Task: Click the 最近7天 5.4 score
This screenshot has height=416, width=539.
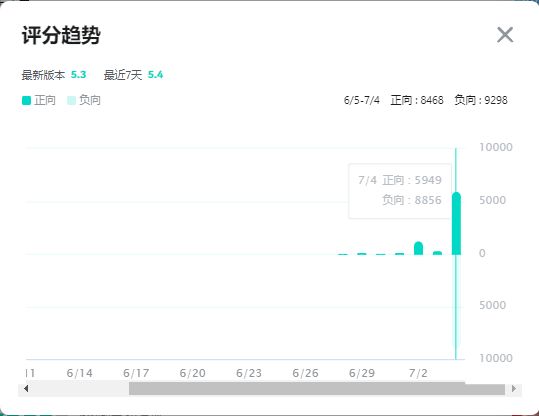Action: [x=155, y=75]
